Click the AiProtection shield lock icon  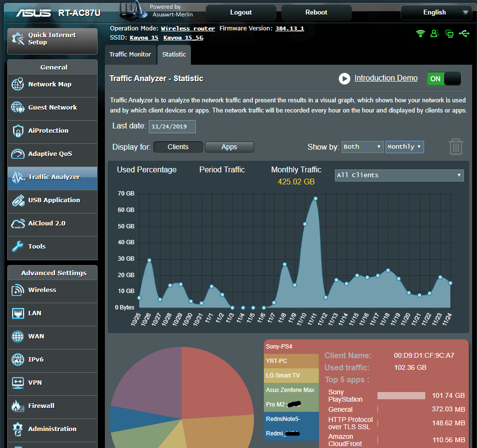[x=18, y=130]
